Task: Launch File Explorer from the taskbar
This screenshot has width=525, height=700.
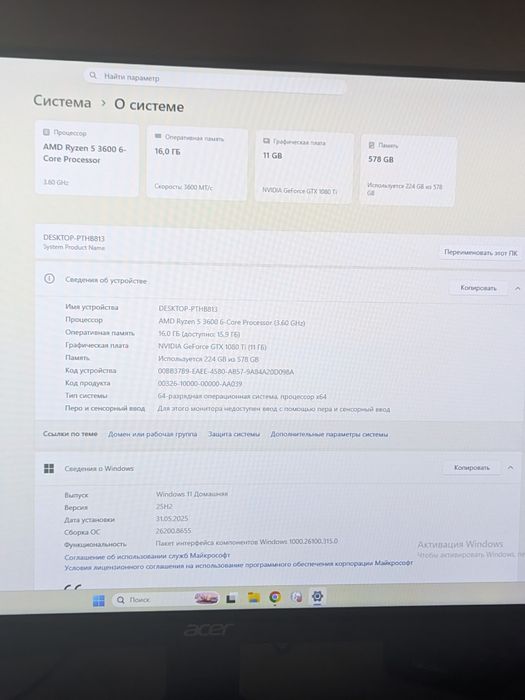Action: point(254,598)
